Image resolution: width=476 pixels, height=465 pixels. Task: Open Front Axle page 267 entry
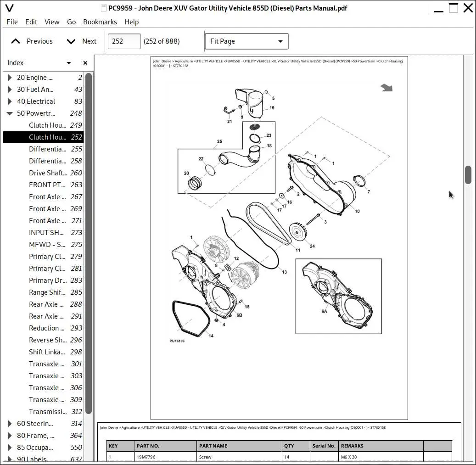[44, 196]
